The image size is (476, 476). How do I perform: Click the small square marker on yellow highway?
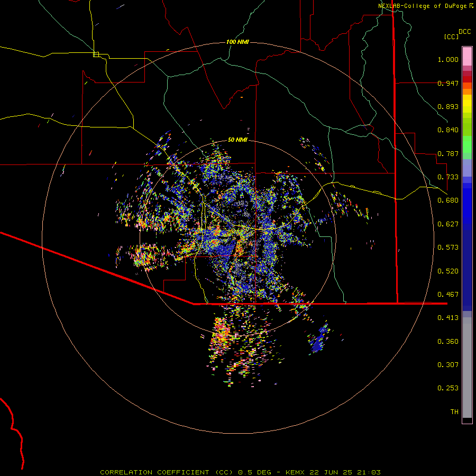96,54
